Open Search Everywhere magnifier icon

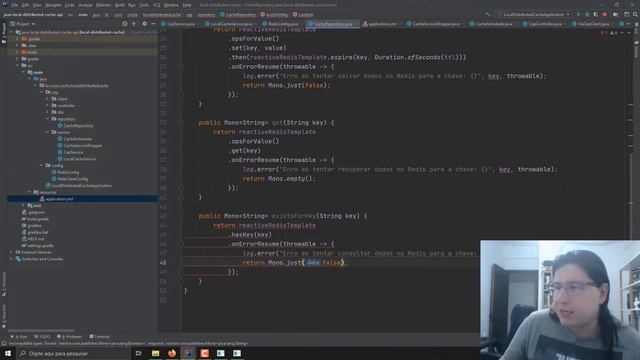tap(635, 14)
